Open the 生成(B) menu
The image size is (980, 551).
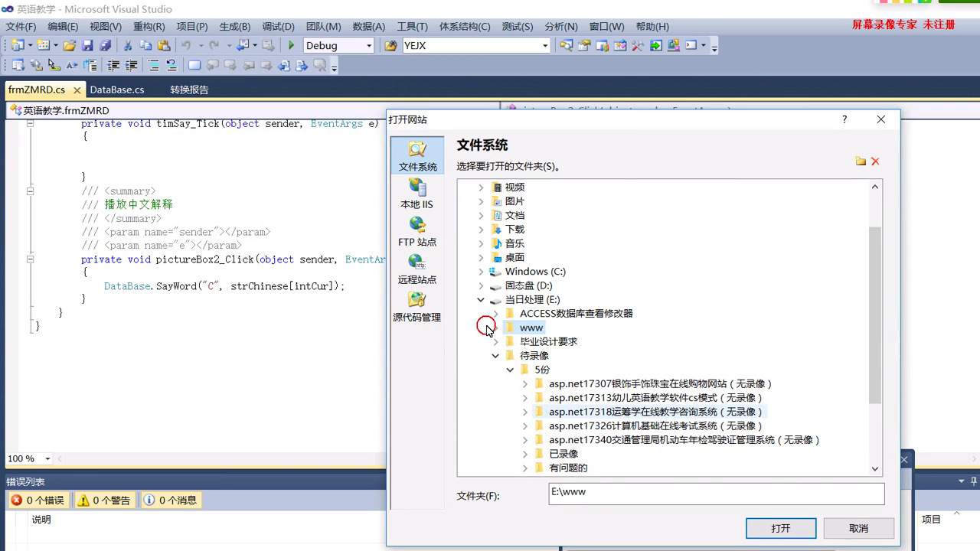(x=235, y=26)
